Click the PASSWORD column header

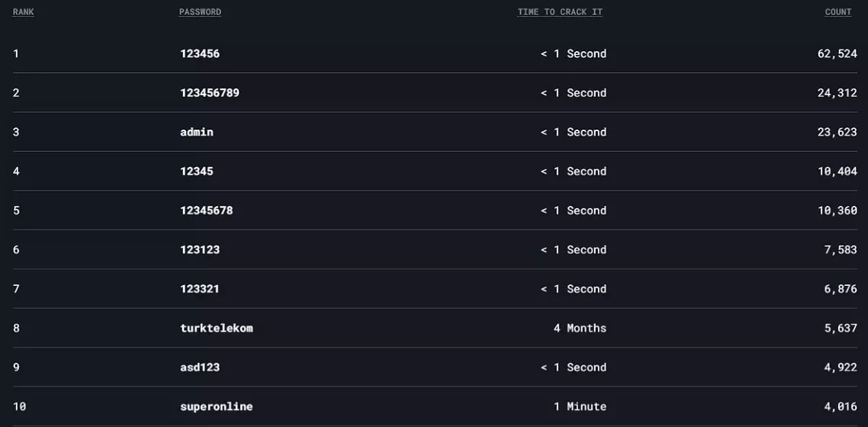200,12
